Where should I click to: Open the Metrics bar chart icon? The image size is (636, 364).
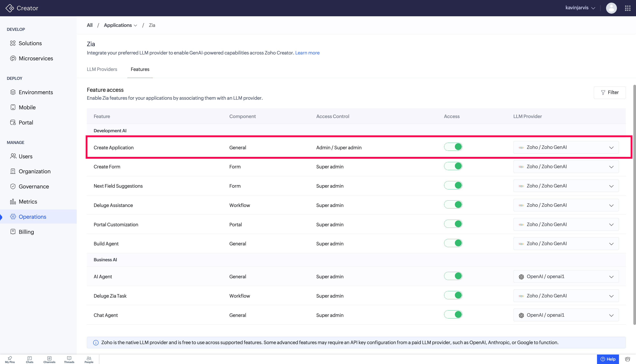tap(13, 201)
